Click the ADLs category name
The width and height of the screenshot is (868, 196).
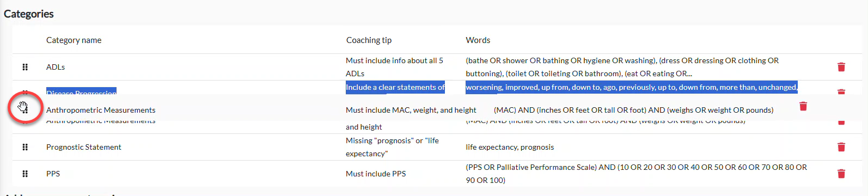click(x=56, y=67)
